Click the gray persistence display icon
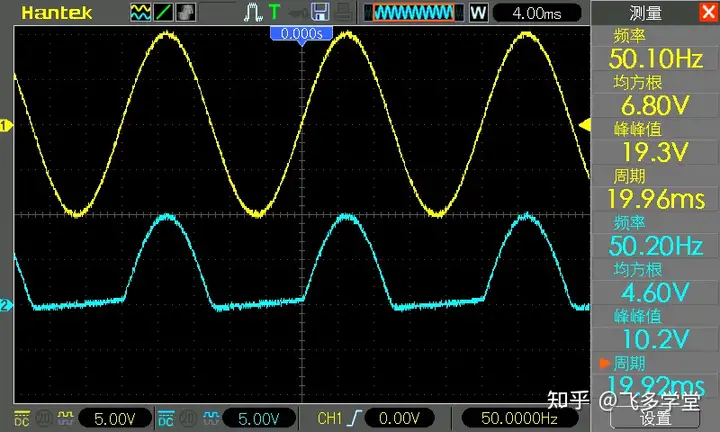 185,12
